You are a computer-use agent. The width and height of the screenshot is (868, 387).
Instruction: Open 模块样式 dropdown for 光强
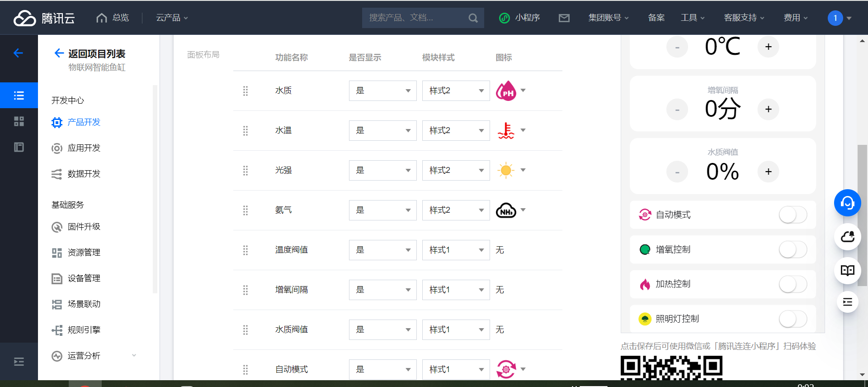pyautogui.click(x=456, y=171)
